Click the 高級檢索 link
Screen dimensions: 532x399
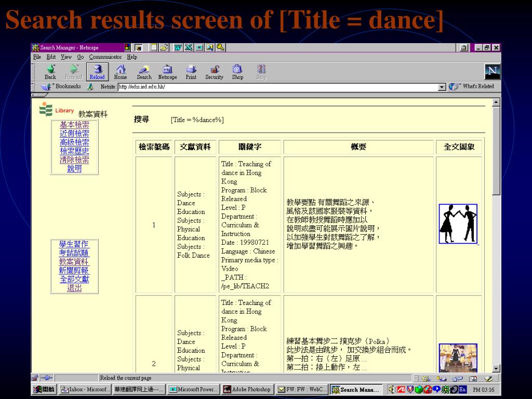[x=74, y=142]
